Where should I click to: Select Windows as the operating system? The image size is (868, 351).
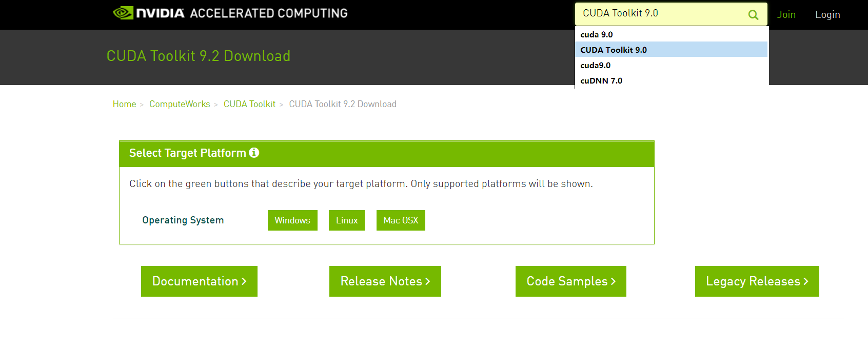point(292,220)
